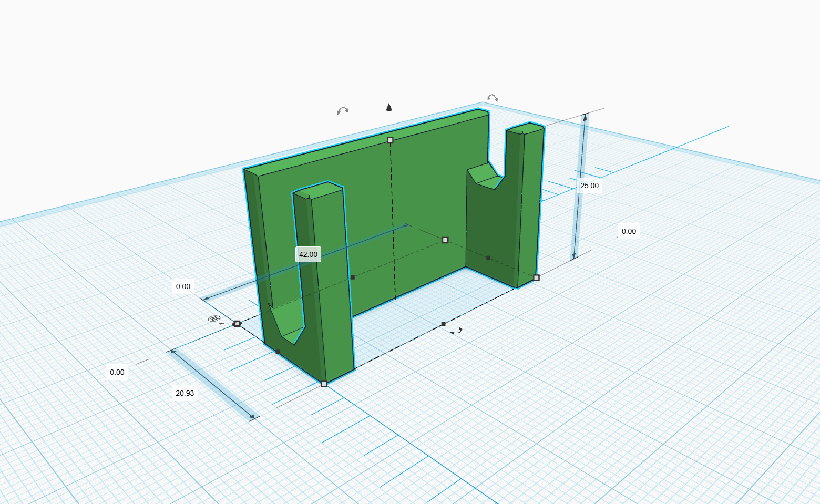Click the white corner handle next to the 25.00 height arrow
This screenshot has width=820, height=504.
[x=536, y=277]
